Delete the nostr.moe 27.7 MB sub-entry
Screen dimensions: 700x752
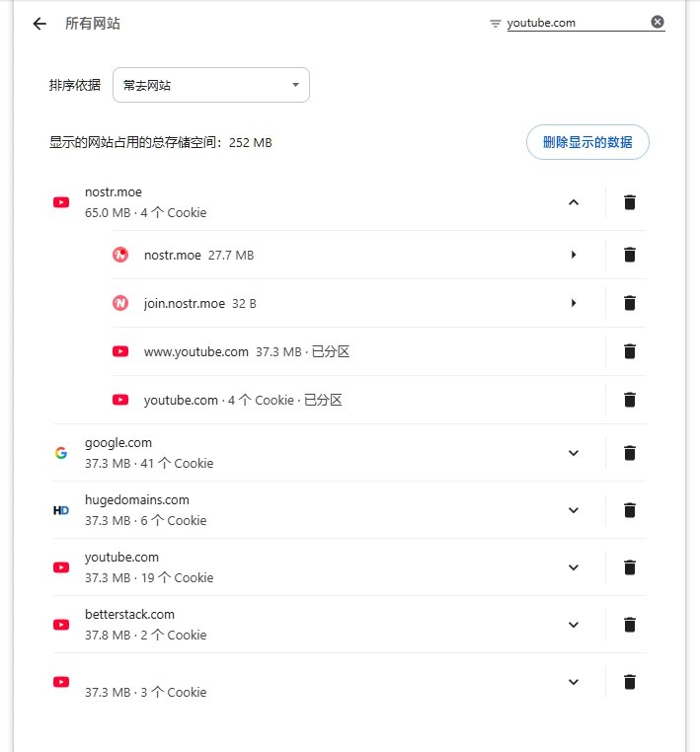click(x=630, y=255)
